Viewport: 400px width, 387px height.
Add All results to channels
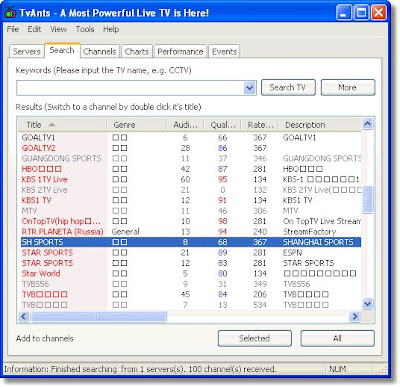point(337,338)
